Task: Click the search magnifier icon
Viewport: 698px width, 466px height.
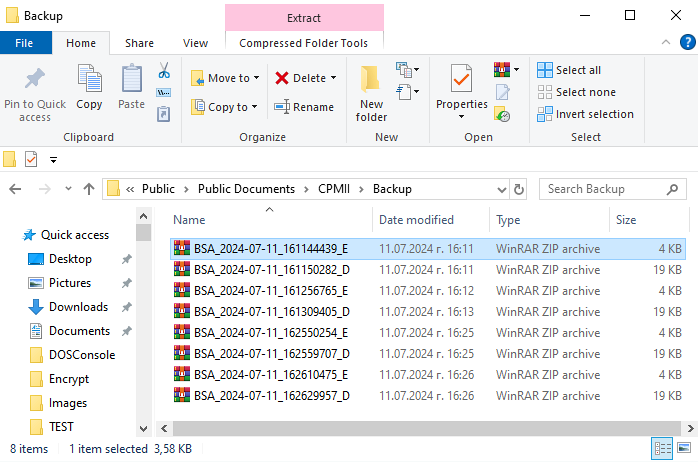Action: (x=672, y=189)
